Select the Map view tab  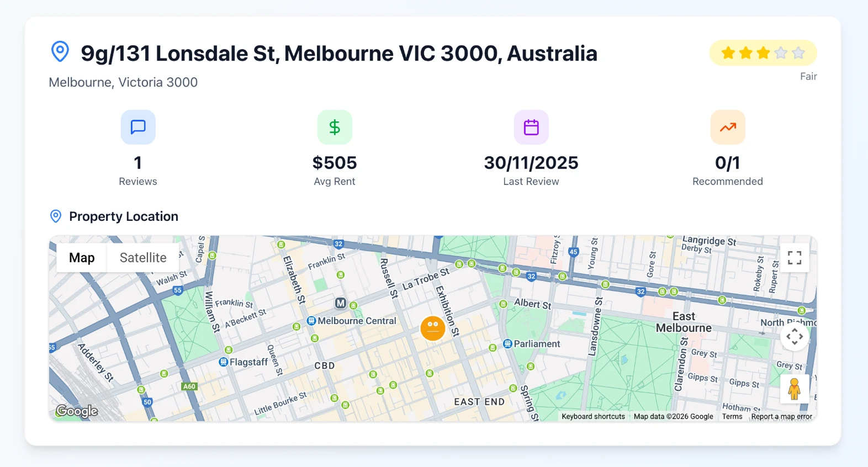pyautogui.click(x=82, y=258)
